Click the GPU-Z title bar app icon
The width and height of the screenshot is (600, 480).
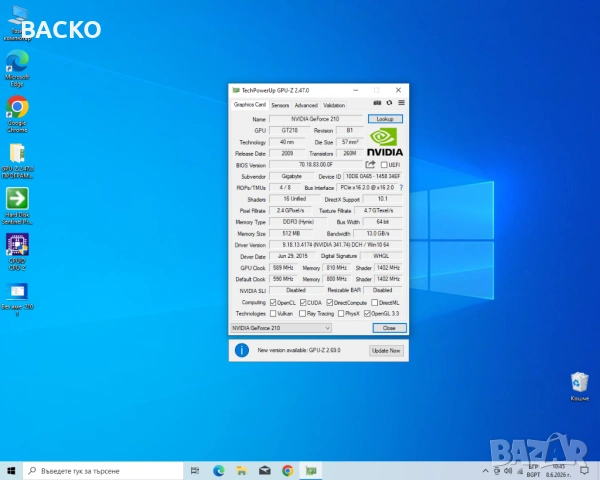pos(236,90)
